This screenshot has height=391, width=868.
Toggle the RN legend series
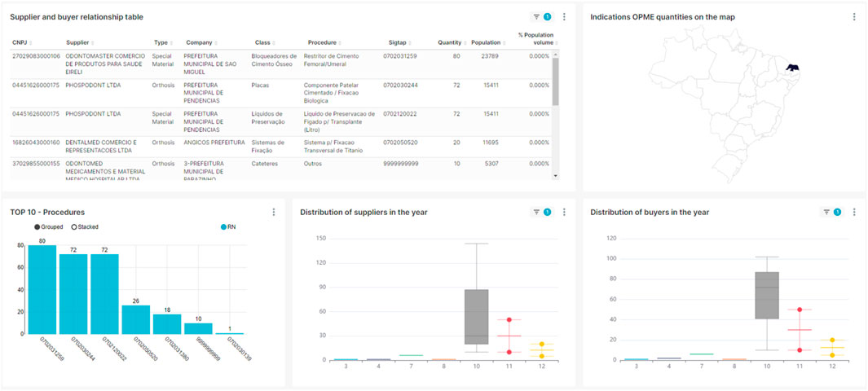click(x=228, y=226)
